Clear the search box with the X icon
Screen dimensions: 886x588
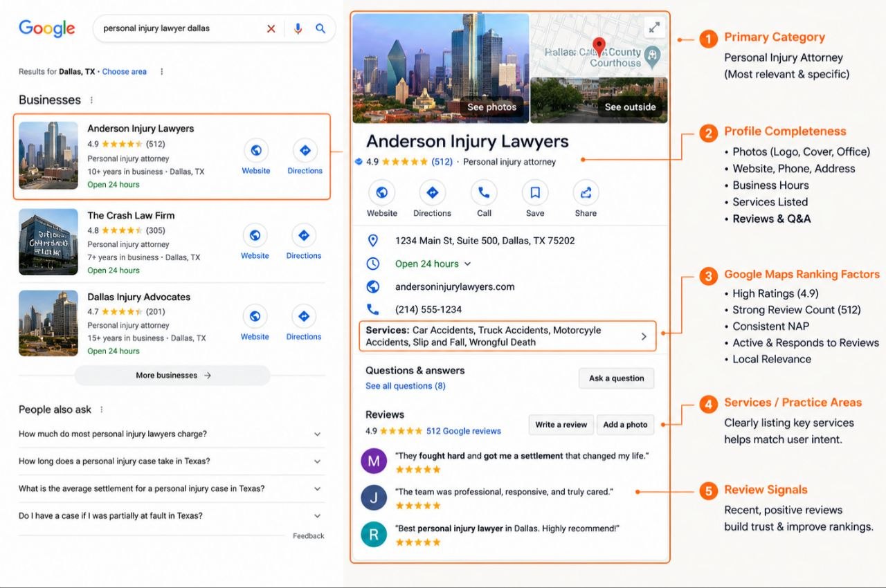click(x=271, y=28)
